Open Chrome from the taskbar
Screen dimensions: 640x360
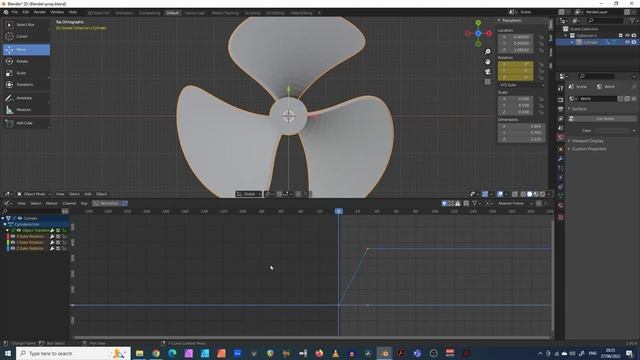pos(156,353)
